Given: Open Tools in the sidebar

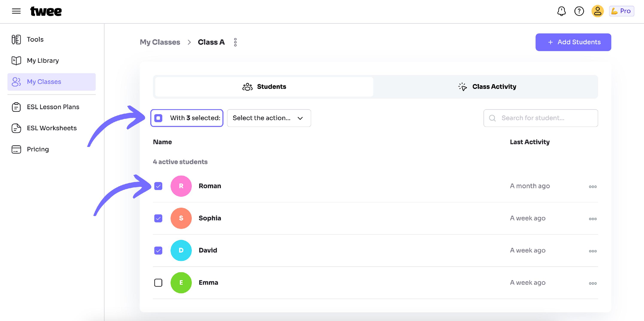Looking at the screenshot, I should tap(52, 40).
